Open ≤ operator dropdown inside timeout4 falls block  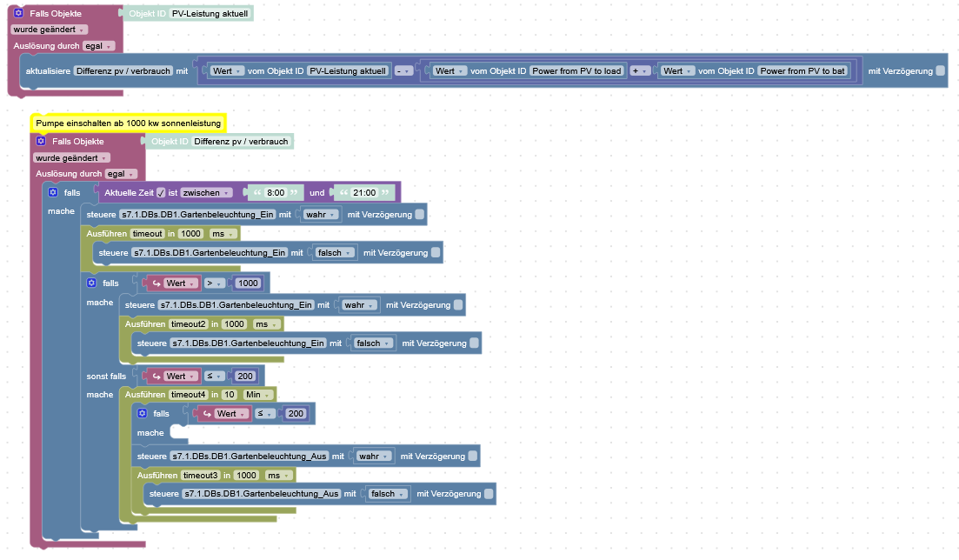264,414
